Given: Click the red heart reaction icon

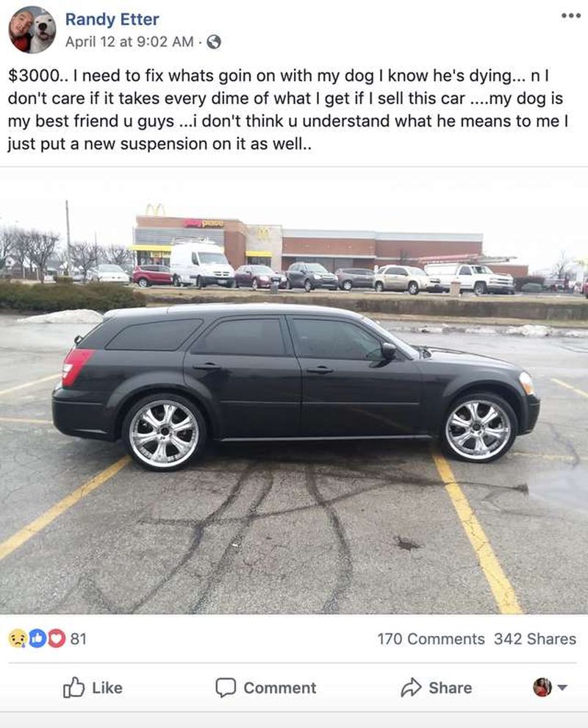Looking at the screenshot, I should (57, 639).
